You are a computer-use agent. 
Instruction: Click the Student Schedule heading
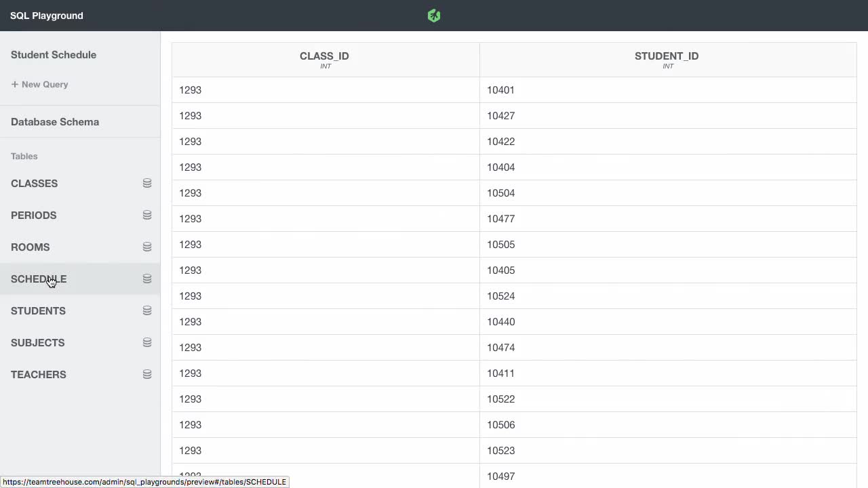point(54,54)
